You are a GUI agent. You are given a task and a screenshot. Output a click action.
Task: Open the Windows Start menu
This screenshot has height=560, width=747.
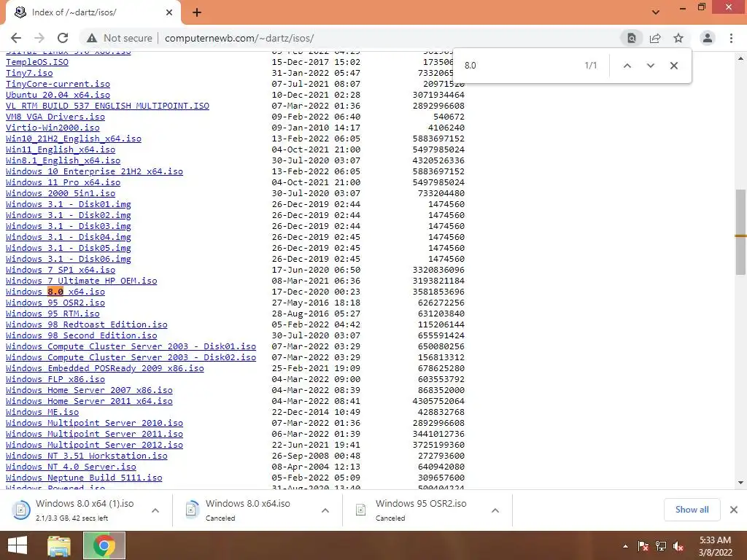pos(18,545)
